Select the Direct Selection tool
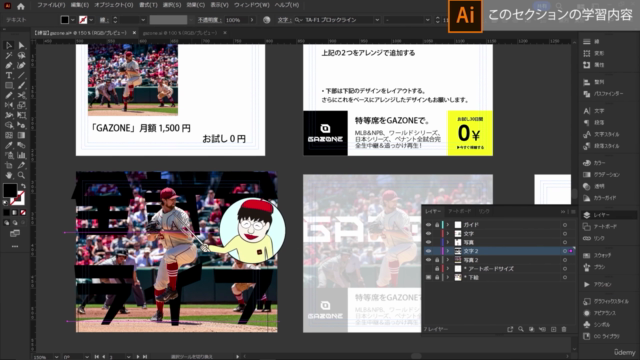This screenshot has width=640, height=360. pyautogui.click(x=21, y=45)
